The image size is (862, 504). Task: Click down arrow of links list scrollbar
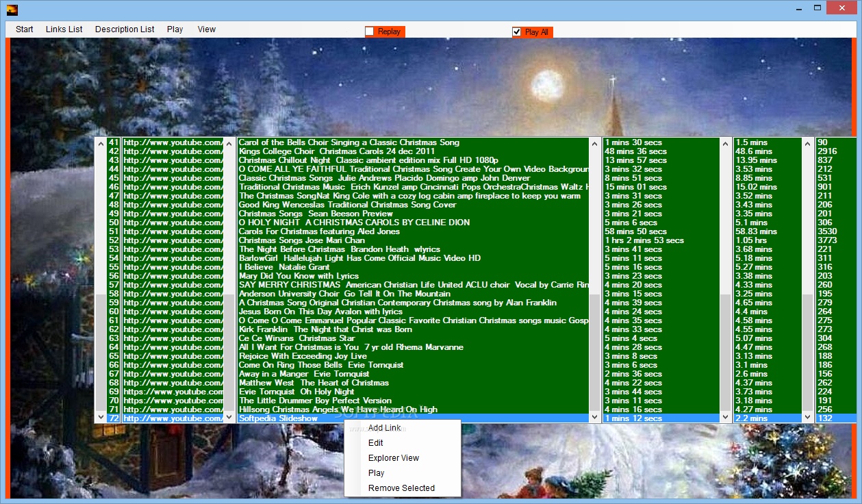pos(229,416)
